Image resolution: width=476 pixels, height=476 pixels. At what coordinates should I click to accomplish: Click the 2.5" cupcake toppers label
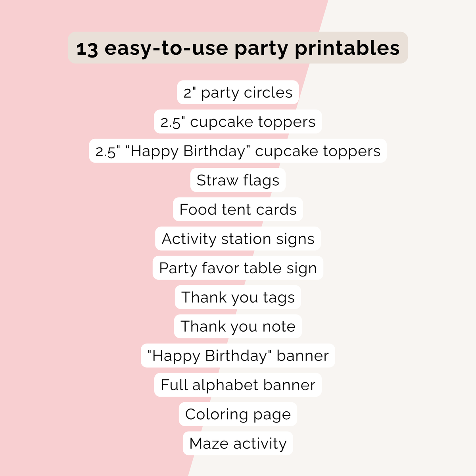tap(238, 122)
